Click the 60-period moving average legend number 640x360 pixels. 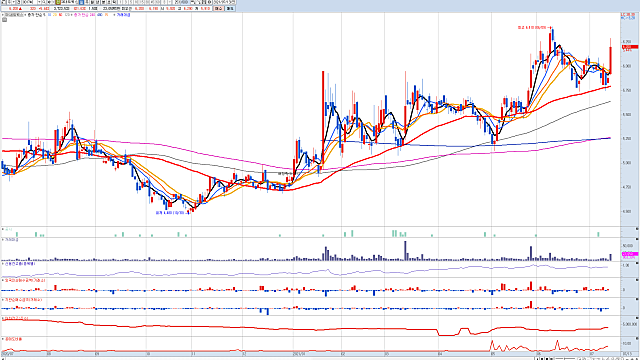pyautogui.click(x=60, y=15)
